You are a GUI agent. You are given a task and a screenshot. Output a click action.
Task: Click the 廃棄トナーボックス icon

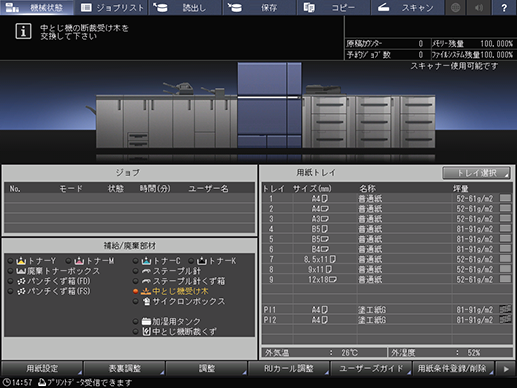point(21,271)
